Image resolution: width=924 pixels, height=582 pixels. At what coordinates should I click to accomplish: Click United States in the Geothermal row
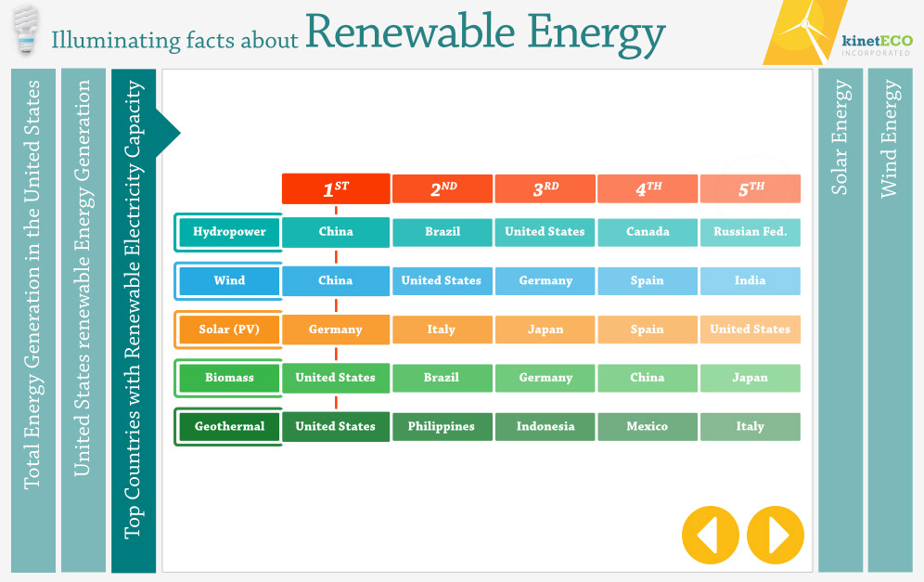336,426
